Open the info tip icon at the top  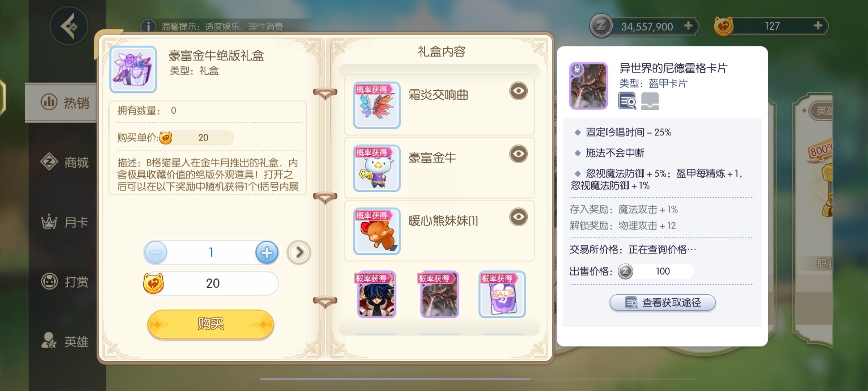[148, 26]
